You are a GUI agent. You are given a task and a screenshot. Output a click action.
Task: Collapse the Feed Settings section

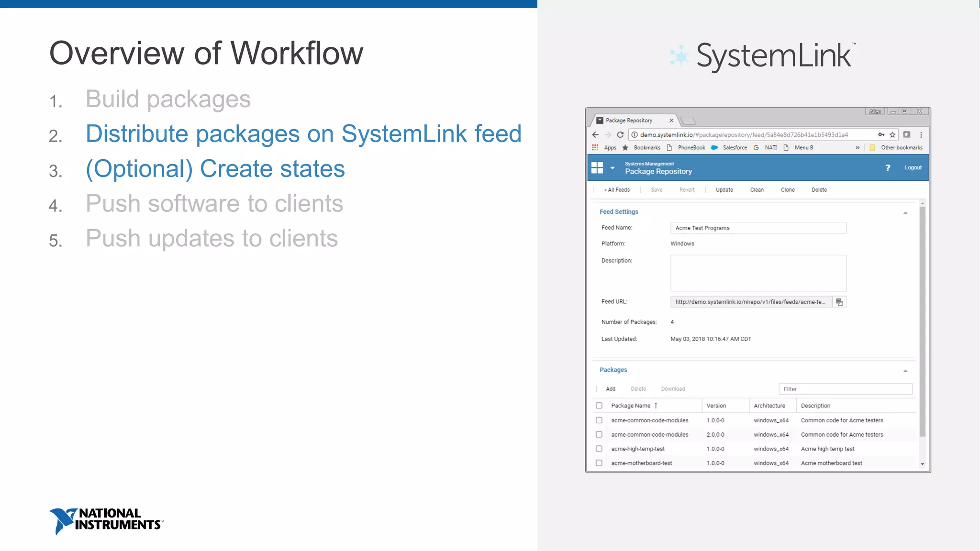905,213
